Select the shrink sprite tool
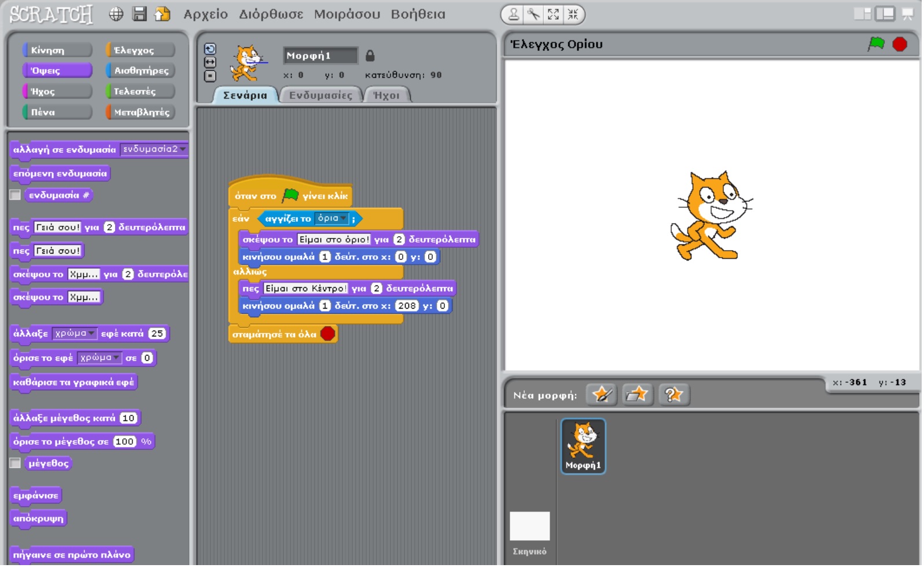 click(x=573, y=14)
